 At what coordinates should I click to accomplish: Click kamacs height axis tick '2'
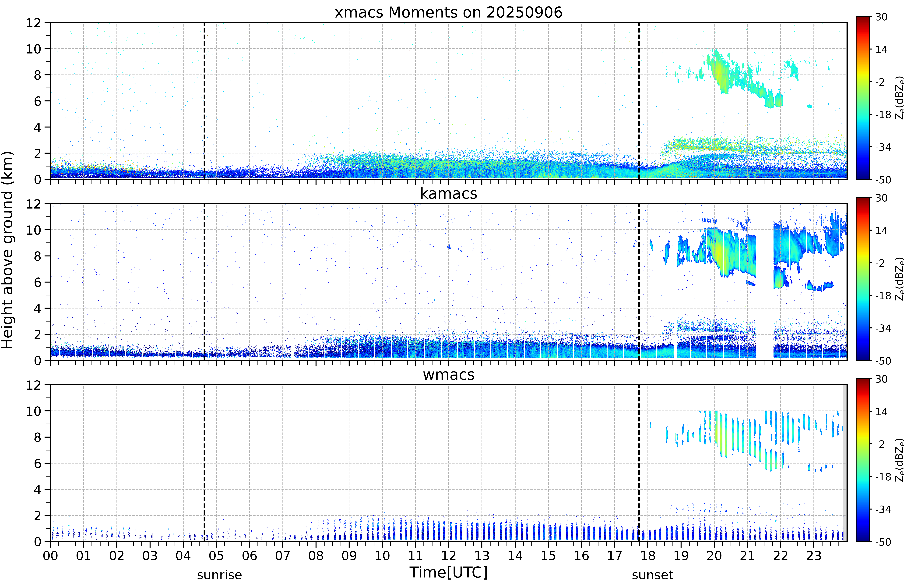tap(37, 334)
